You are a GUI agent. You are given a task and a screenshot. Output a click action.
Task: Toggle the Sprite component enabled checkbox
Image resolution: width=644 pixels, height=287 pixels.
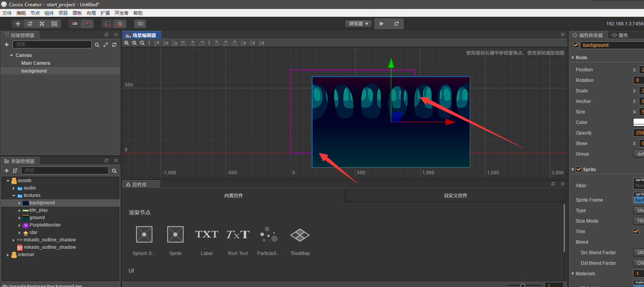coord(579,169)
